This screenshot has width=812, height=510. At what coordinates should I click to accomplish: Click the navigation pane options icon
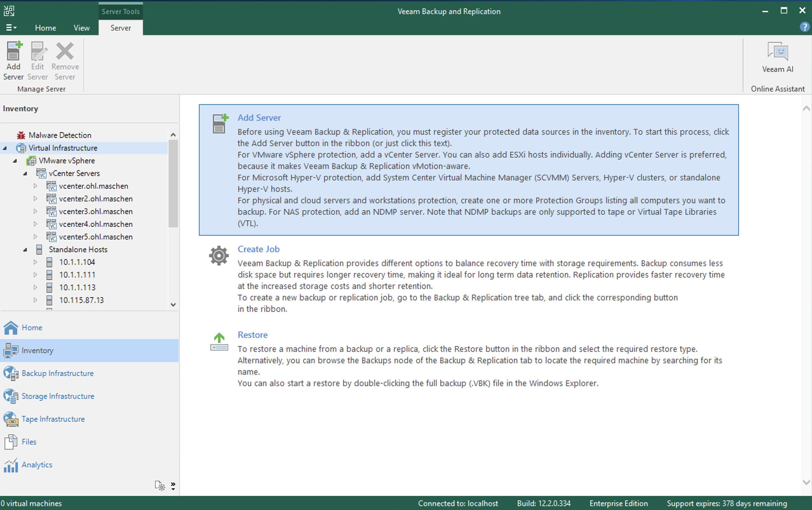[x=160, y=486]
